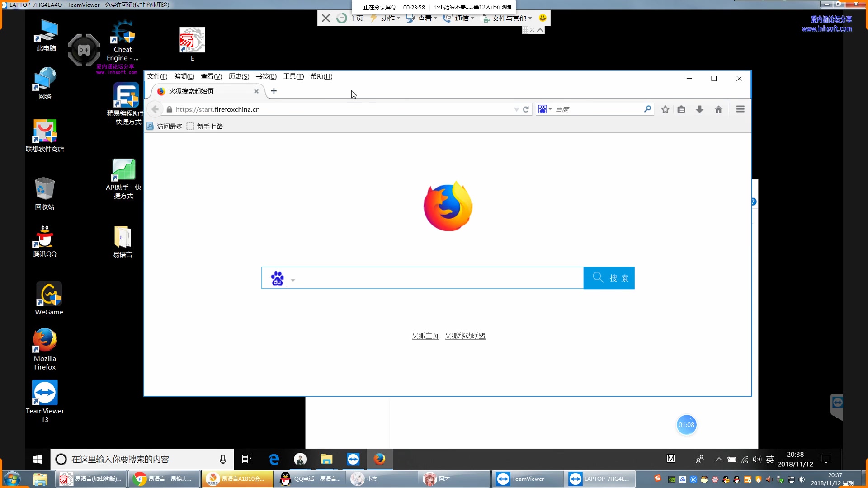Image resolution: width=868 pixels, height=488 pixels.
Task: Click magnifier in Firefox search bar
Action: click(x=647, y=109)
